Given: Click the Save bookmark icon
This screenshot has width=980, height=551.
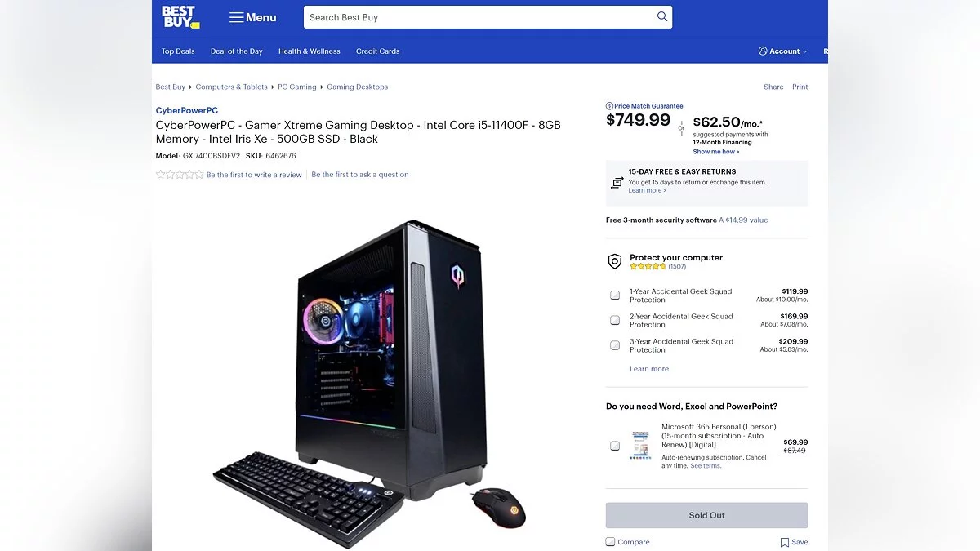Looking at the screenshot, I should pos(784,542).
